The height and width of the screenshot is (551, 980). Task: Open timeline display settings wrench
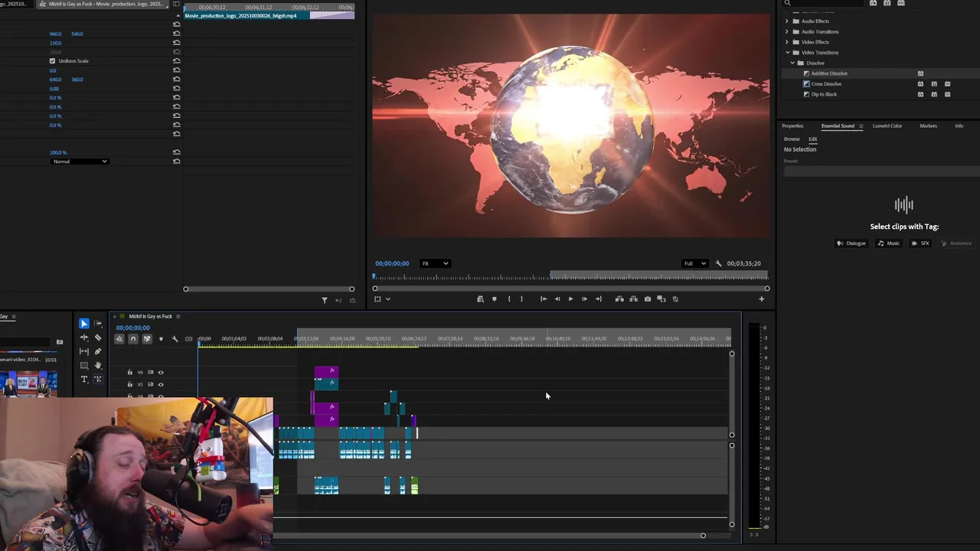(x=175, y=339)
